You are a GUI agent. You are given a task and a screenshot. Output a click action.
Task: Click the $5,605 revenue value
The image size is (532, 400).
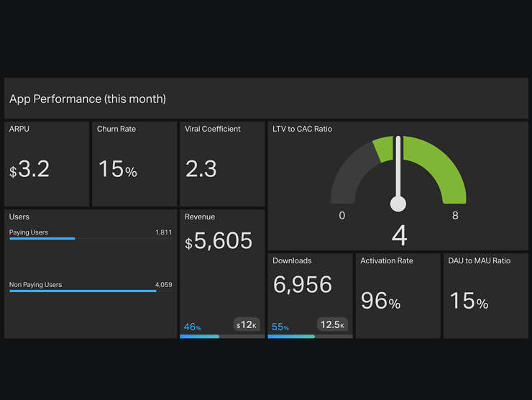(x=219, y=241)
